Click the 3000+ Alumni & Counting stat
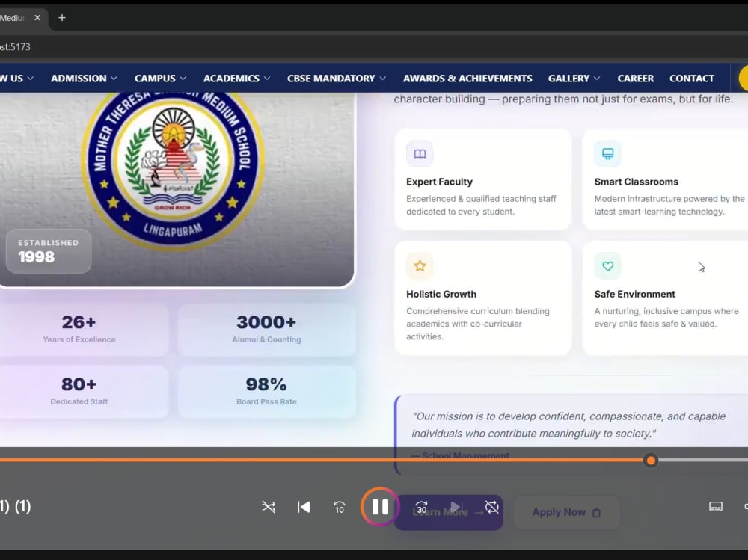The image size is (748, 560). [x=267, y=330]
